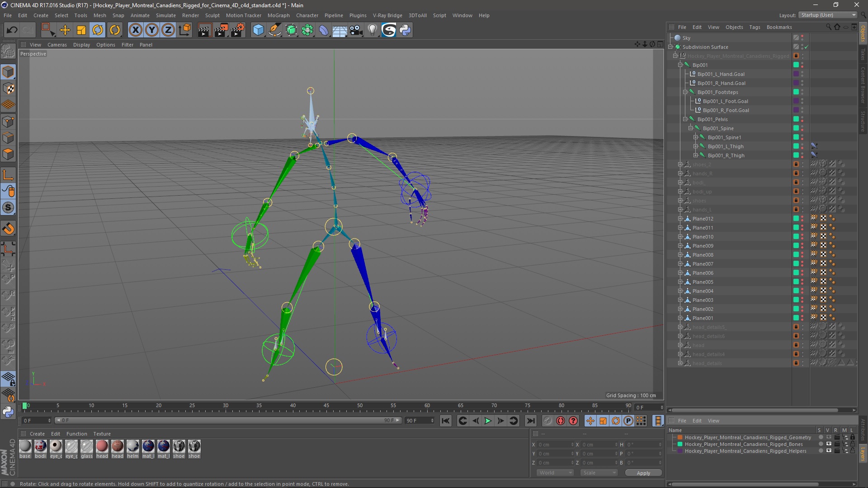868x488 pixels.
Task: Click the end frame 90 F field
Action: (x=419, y=420)
